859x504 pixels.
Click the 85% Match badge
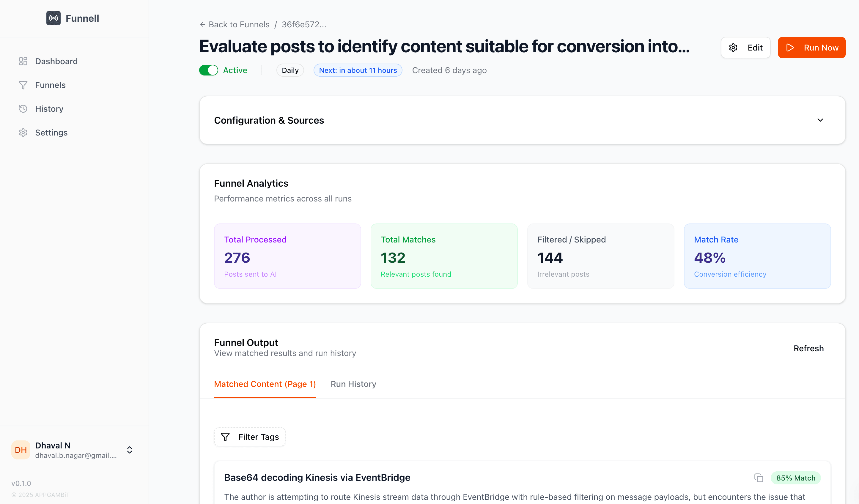796,478
